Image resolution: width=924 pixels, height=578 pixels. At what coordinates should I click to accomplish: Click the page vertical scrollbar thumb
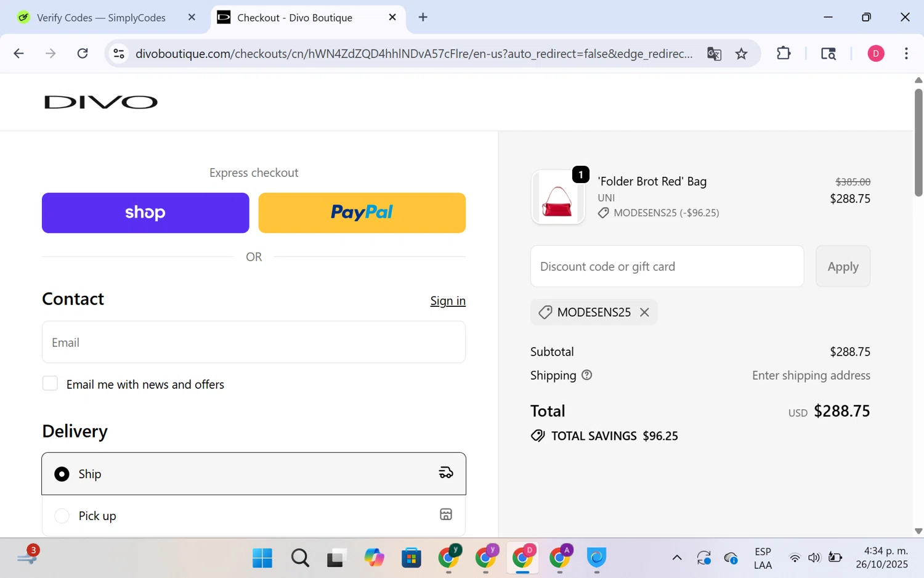(918, 143)
